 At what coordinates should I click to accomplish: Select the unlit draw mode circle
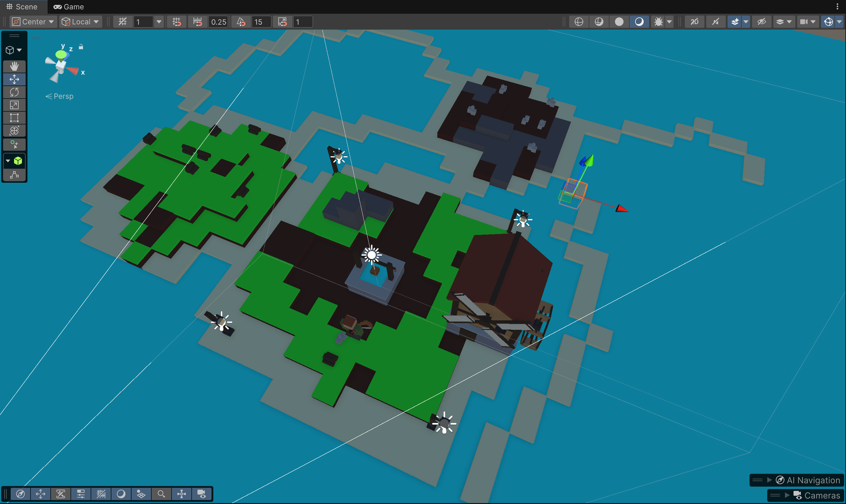619,22
